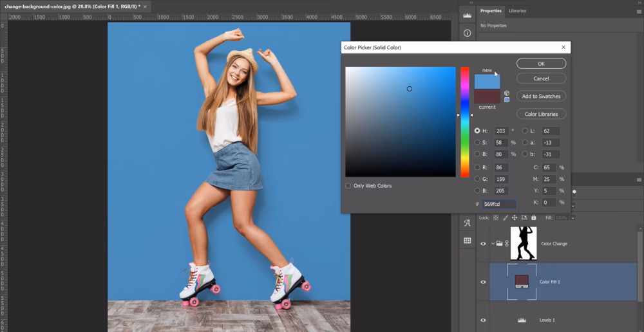Click the Add to Swatches button
The width and height of the screenshot is (644, 332).
click(x=542, y=96)
